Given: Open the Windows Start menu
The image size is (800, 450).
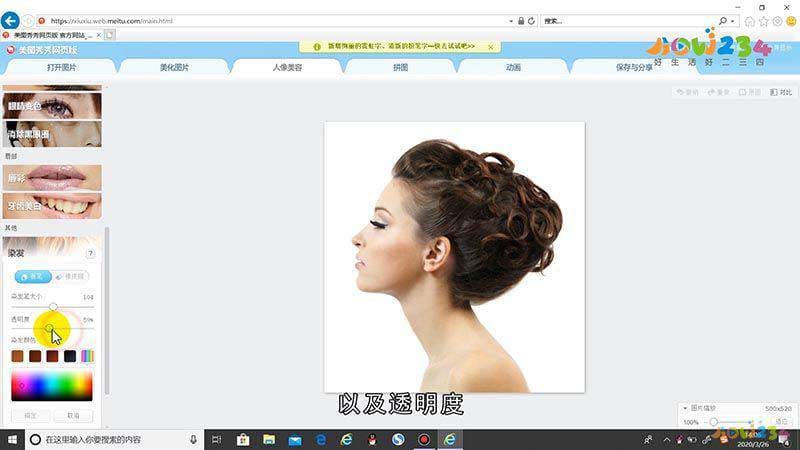Looking at the screenshot, I should click(x=12, y=439).
